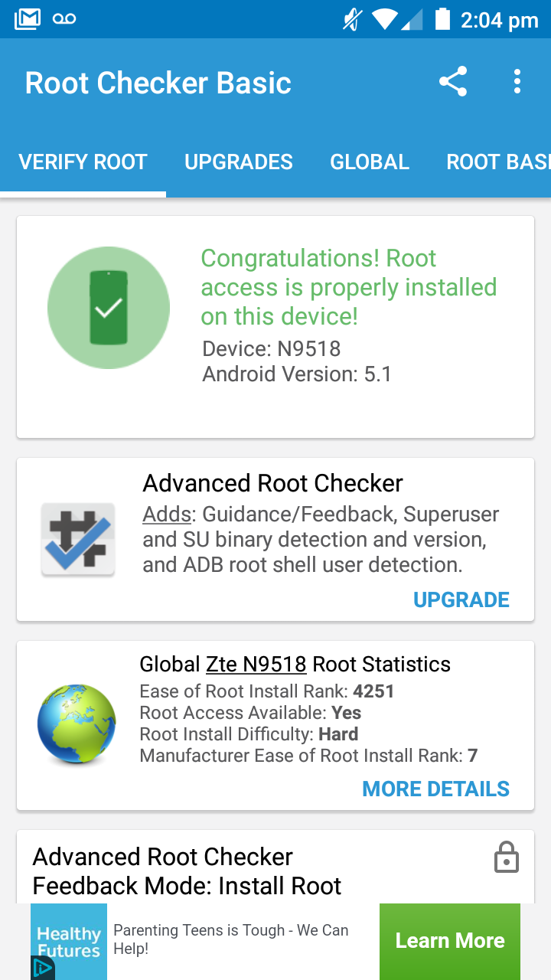Screen dimensions: 551x980
Task: Tap the battery icon in status bar
Action: (x=442, y=19)
